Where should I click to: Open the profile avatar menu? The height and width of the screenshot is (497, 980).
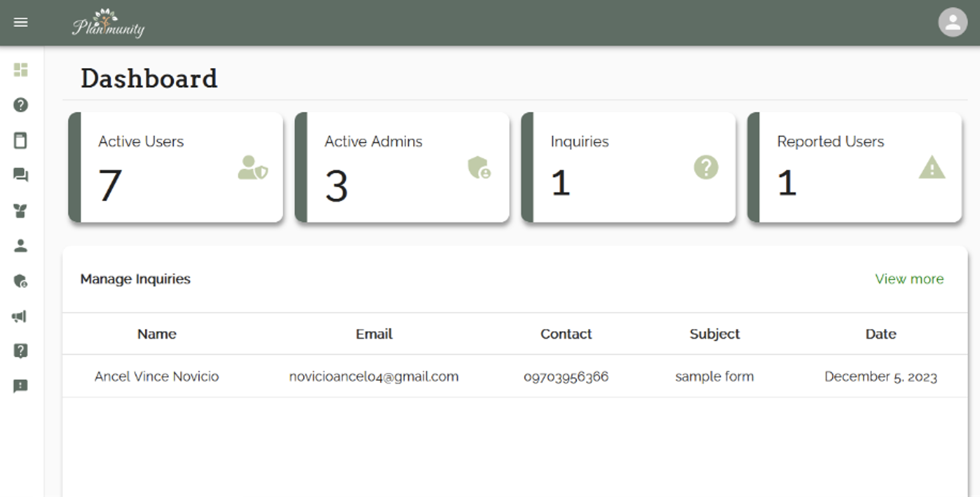[951, 22]
